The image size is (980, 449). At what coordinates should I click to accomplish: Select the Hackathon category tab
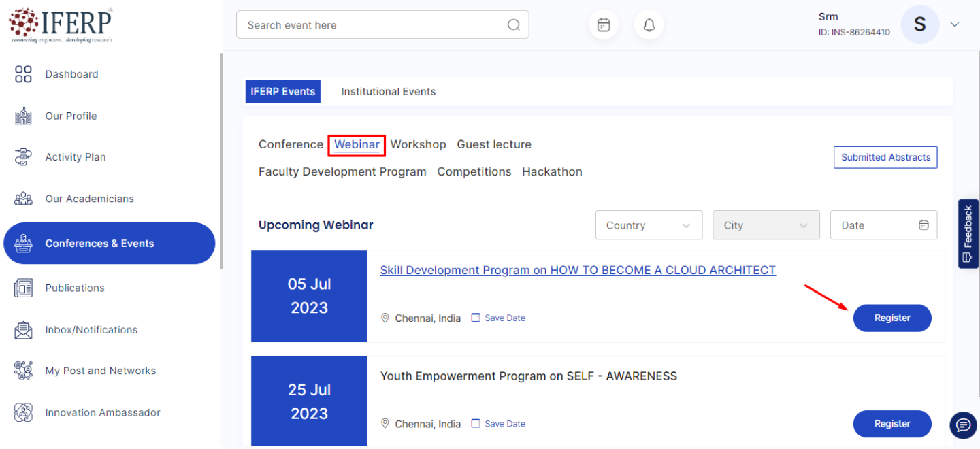point(552,171)
